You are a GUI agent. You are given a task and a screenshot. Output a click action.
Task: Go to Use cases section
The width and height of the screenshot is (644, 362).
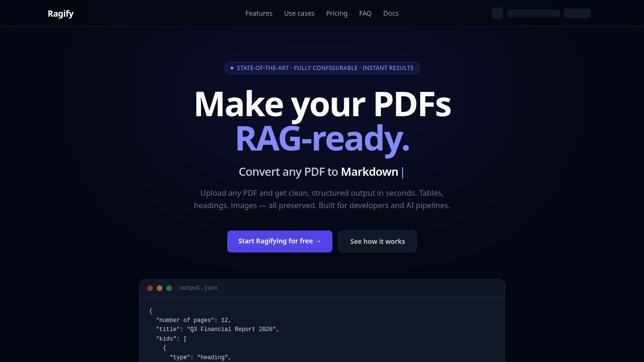click(x=299, y=13)
